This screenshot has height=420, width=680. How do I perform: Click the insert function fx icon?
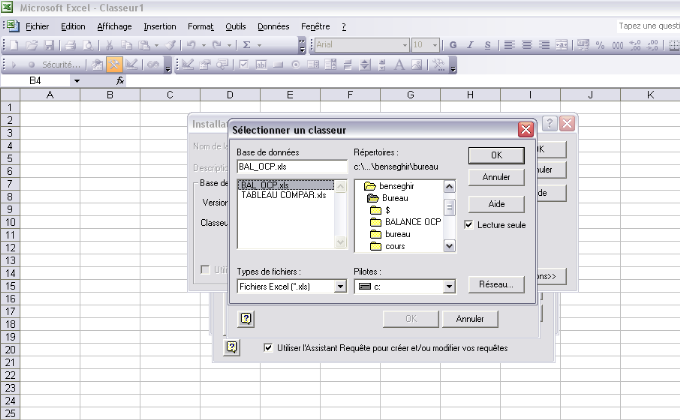(x=120, y=80)
